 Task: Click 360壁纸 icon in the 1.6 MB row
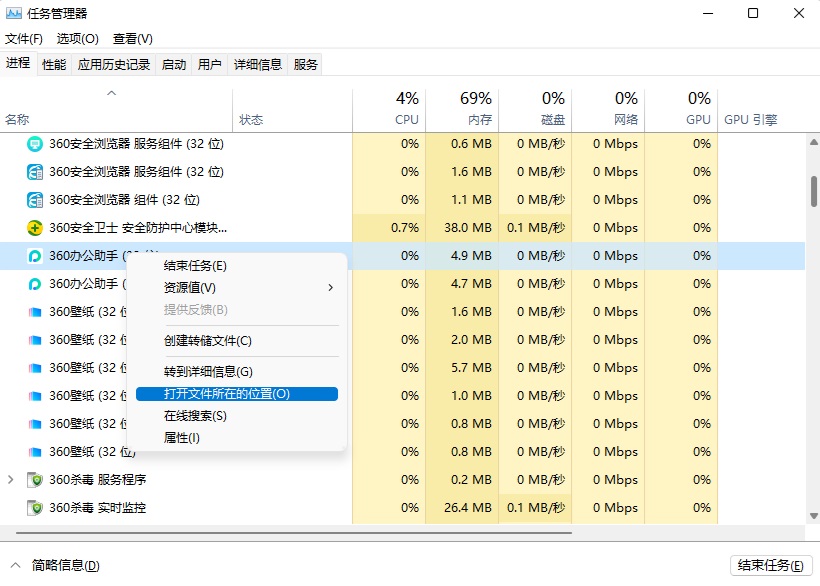point(35,312)
